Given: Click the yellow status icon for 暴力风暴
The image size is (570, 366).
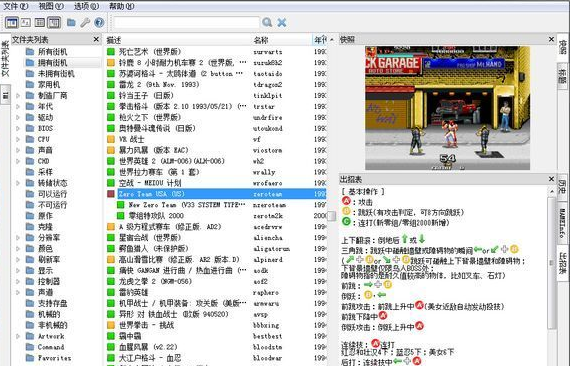Looking at the screenshot, I should pos(111,150).
